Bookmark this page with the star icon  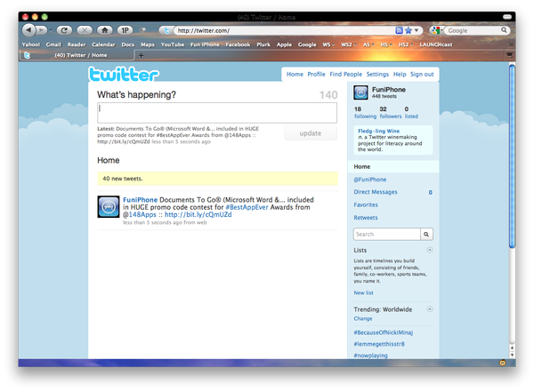pos(409,30)
